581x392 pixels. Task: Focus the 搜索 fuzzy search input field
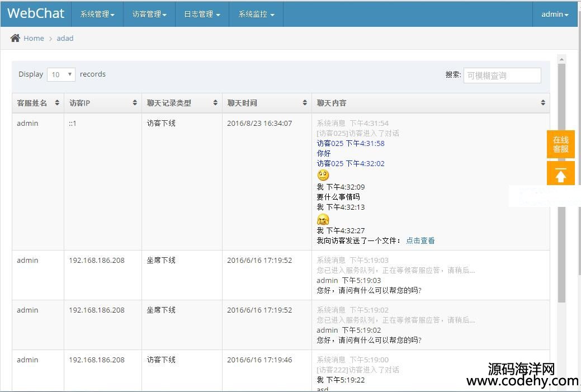[x=502, y=75]
